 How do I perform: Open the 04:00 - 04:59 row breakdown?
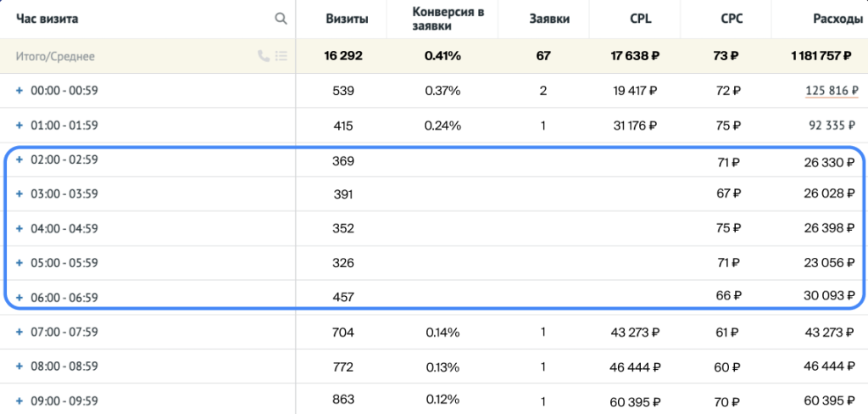[19, 228]
